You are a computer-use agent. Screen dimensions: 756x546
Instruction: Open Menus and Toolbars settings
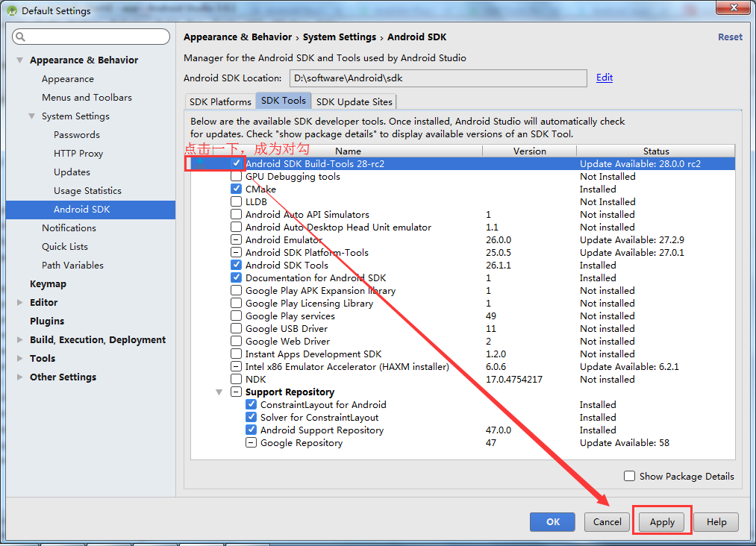click(87, 98)
